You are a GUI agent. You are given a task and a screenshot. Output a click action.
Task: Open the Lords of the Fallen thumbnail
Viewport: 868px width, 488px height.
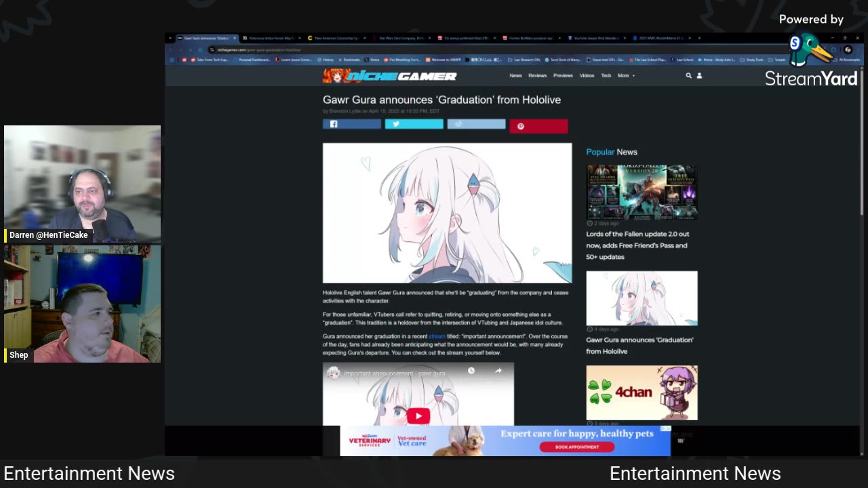pyautogui.click(x=642, y=192)
